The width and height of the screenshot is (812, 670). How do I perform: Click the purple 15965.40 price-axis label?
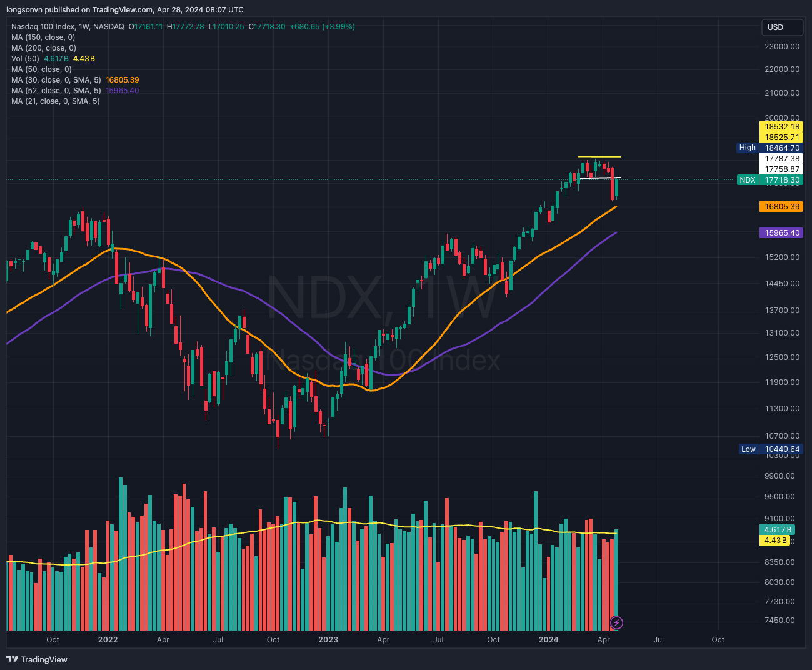tap(781, 233)
